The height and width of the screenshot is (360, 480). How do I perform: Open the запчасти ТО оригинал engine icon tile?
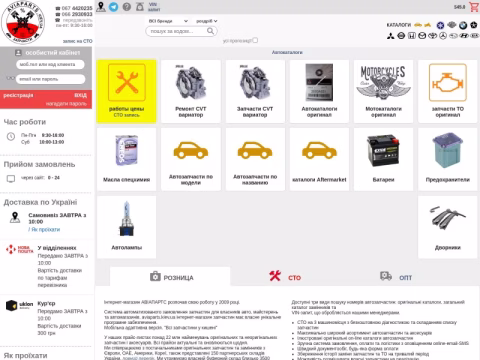(448, 91)
